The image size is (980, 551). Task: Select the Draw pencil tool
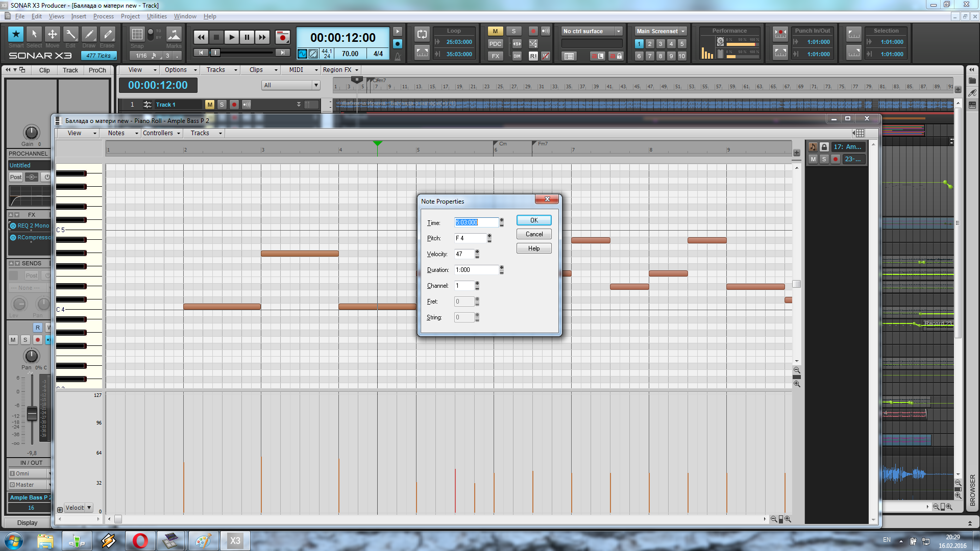click(89, 35)
